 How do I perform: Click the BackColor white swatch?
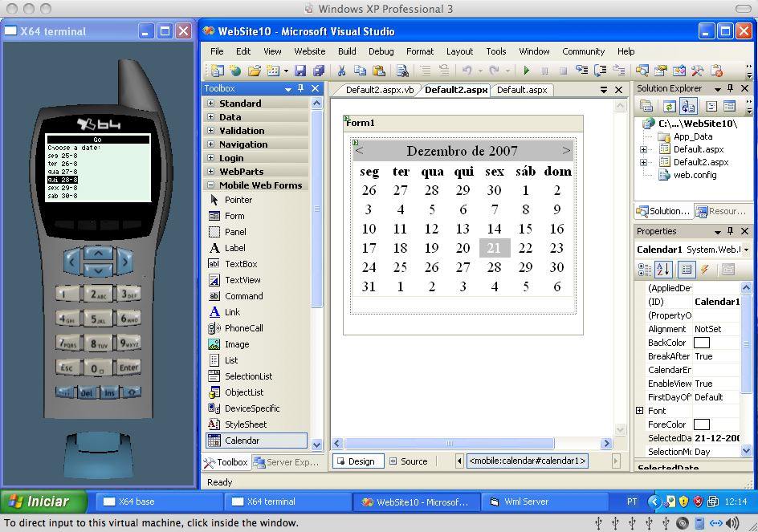coord(702,343)
